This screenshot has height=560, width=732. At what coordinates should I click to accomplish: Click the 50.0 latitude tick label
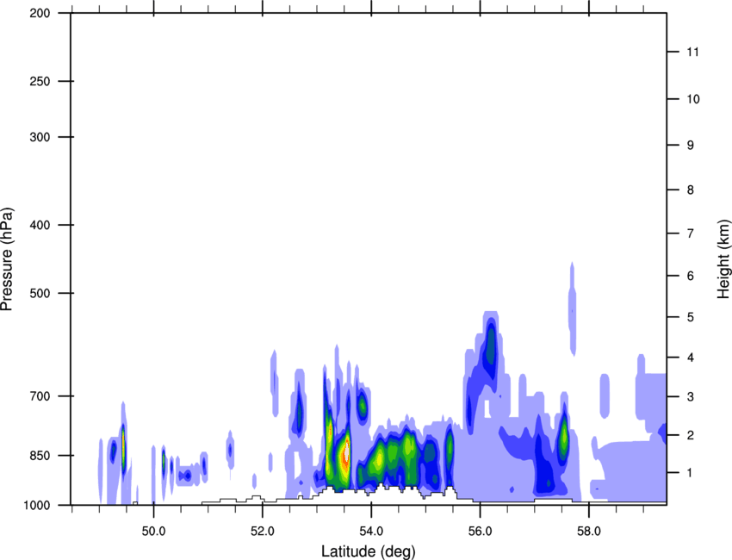tap(153, 532)
